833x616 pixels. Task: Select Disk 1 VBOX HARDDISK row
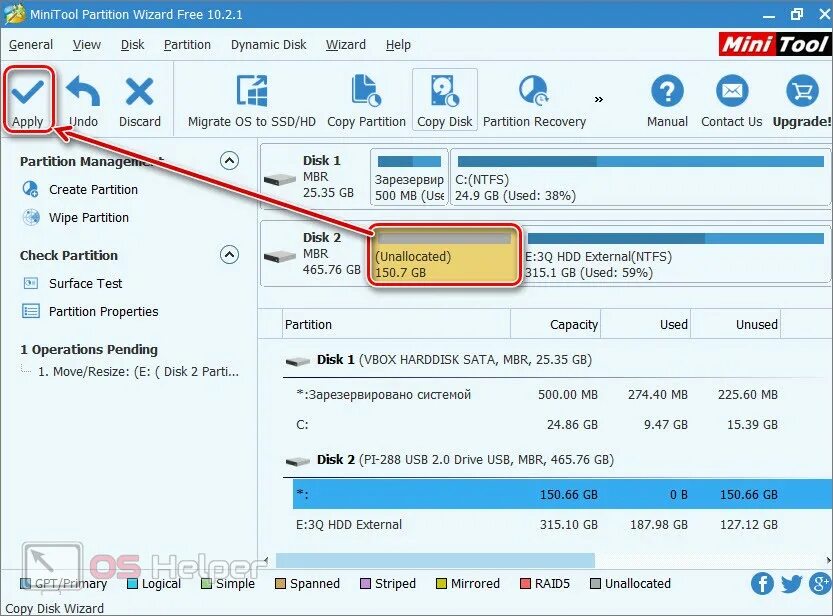point(557,360)
